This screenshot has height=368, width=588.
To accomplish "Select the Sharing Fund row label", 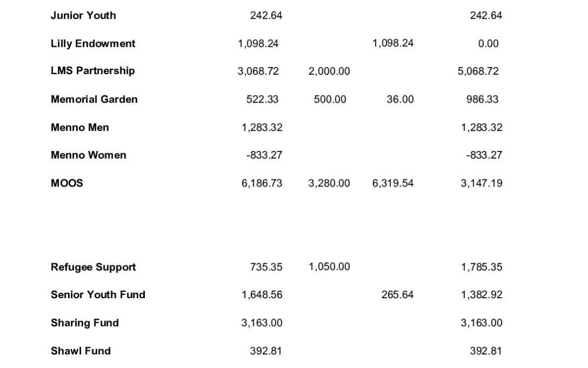I will coord(84,323).
